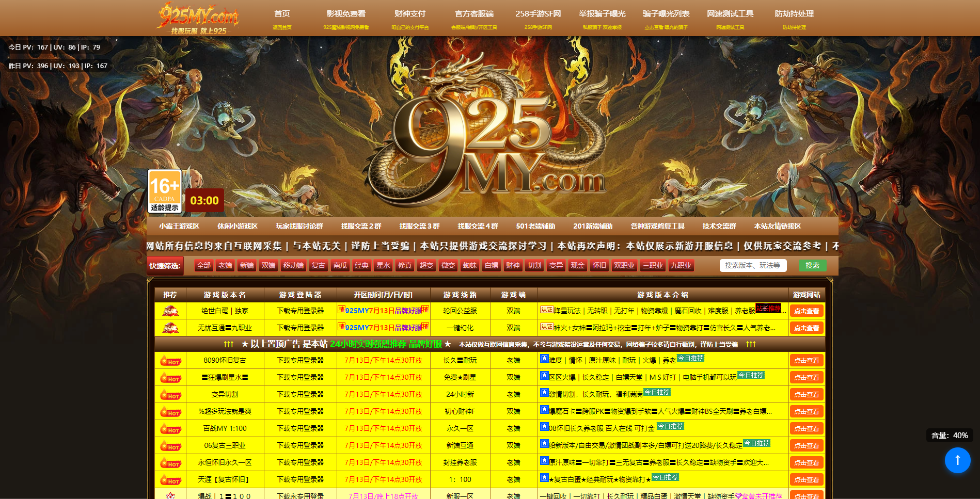Click the HOT flame icon beside 8090怀旧复古

coord(170,360)
